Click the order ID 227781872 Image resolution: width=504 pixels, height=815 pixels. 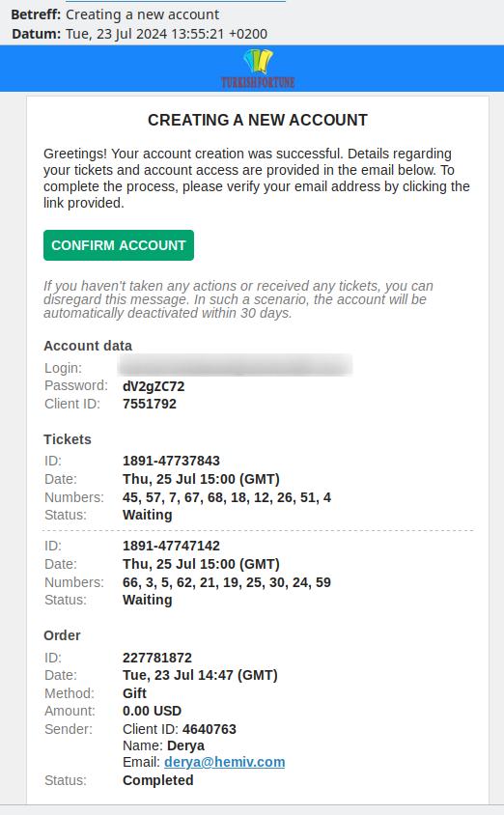tap(157, 658)
